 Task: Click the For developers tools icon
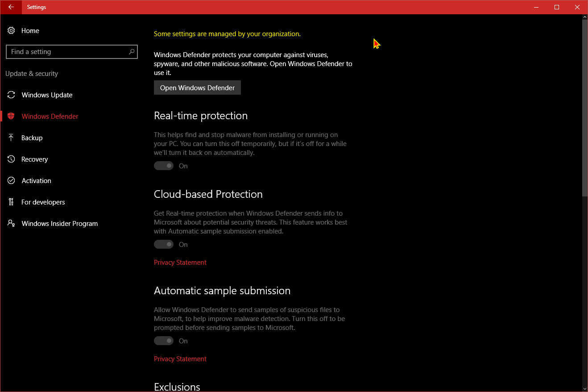pos(11,202)
